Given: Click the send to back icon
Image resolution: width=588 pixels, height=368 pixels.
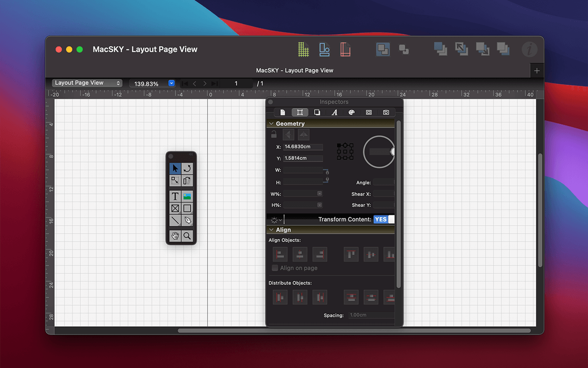Looking at the screenshot, I should (x=503, y=49).
